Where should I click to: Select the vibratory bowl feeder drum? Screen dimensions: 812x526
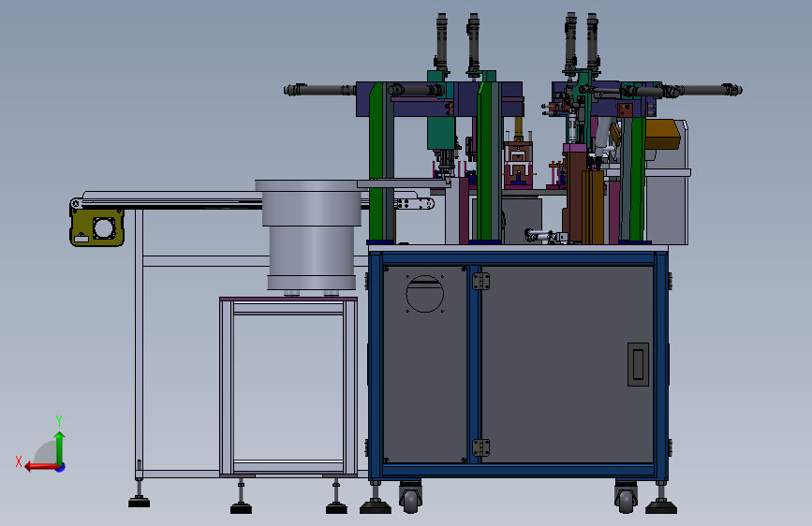pos(311,235)
